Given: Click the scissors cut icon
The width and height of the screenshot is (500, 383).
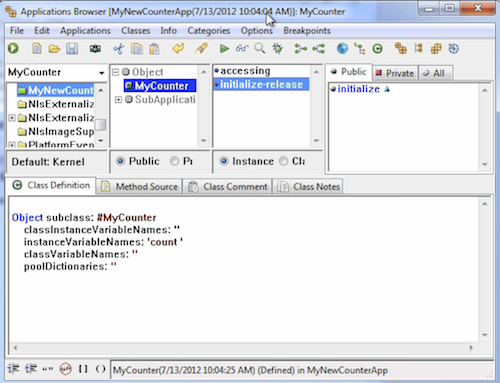Looking at the screenshot, I should click(118, 49).
